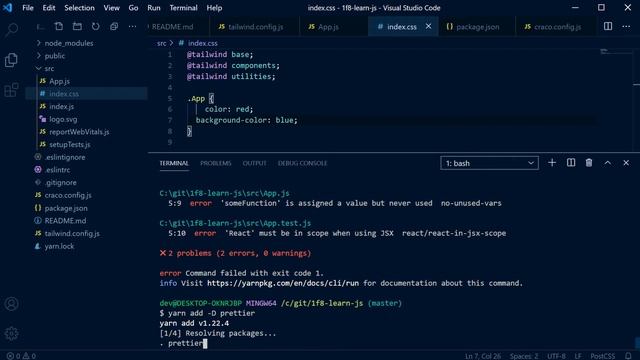Open App.js in the file tree
This screenshot has height=360, width=640.
pos(59,81)
